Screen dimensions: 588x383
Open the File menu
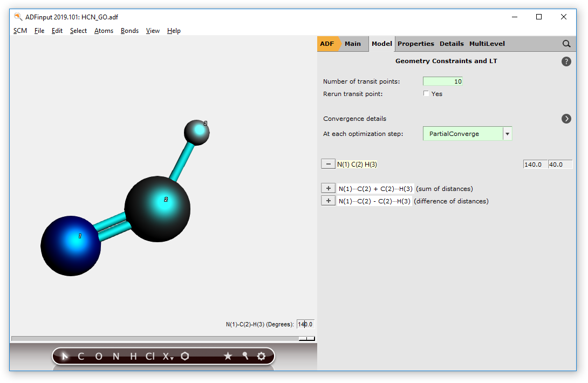click(39, 31)
